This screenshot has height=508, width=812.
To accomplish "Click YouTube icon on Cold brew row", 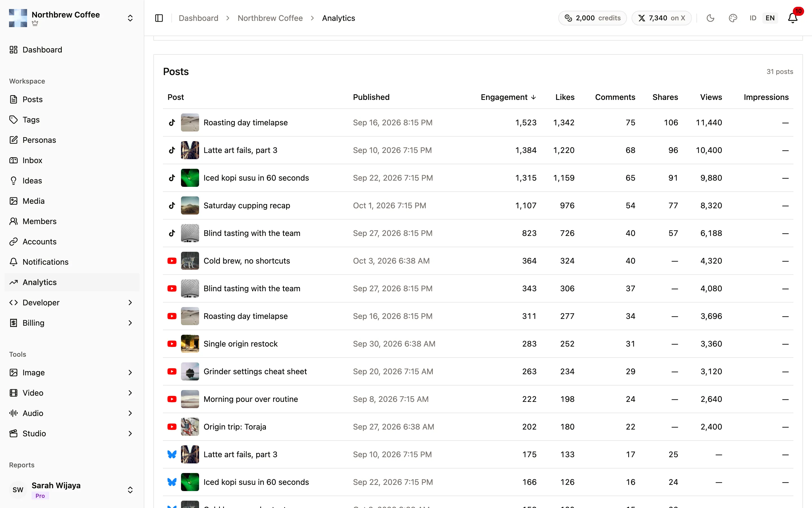I will click(172, 261).
